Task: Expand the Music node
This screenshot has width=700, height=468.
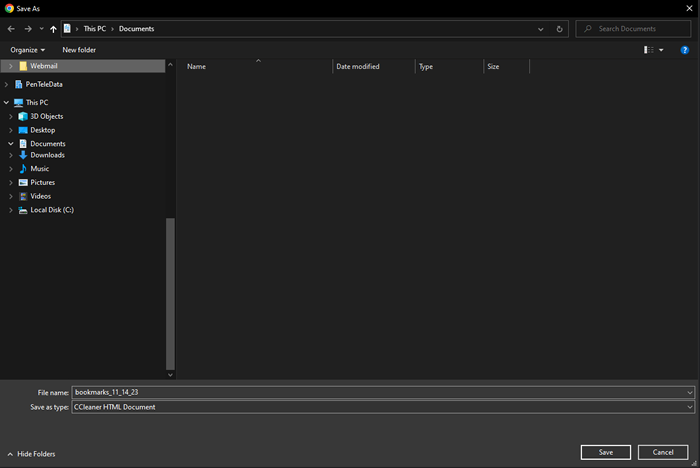Action: coord(11,169)
